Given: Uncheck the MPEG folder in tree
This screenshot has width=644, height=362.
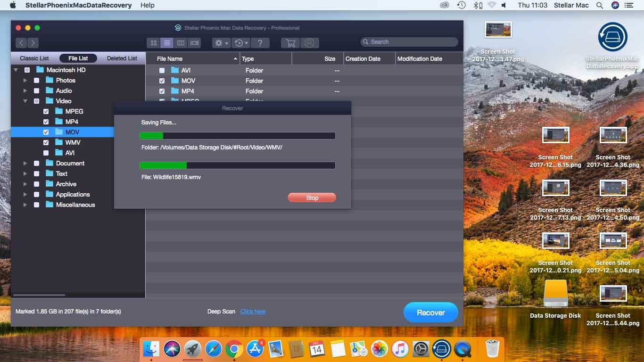Looking at the screenshot, I should (46, 111).
